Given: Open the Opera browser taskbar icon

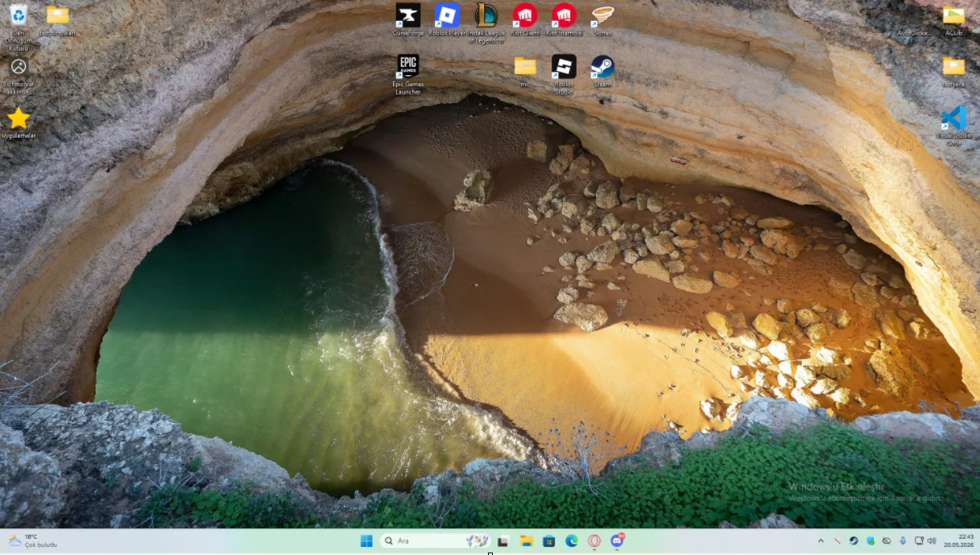Looking at the screenshot, I should (x=594, y=541).
